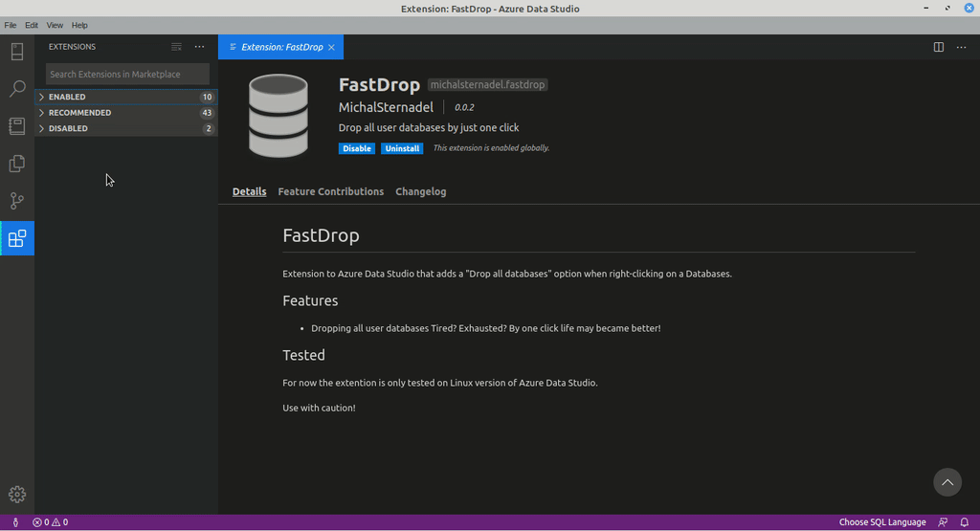Open the View menu
Viewport: 980px width, 531px height.
[55, 26]
